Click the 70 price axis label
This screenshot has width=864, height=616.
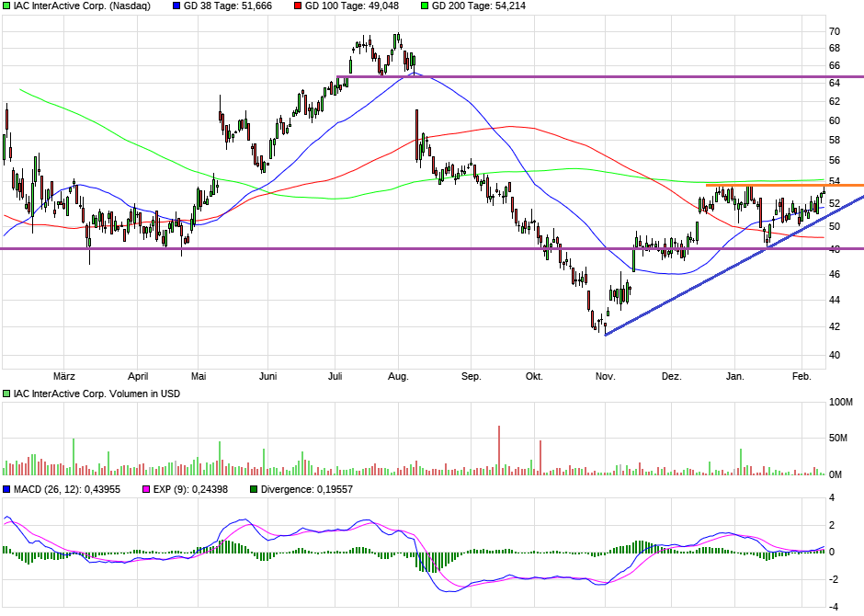point(836,30)
